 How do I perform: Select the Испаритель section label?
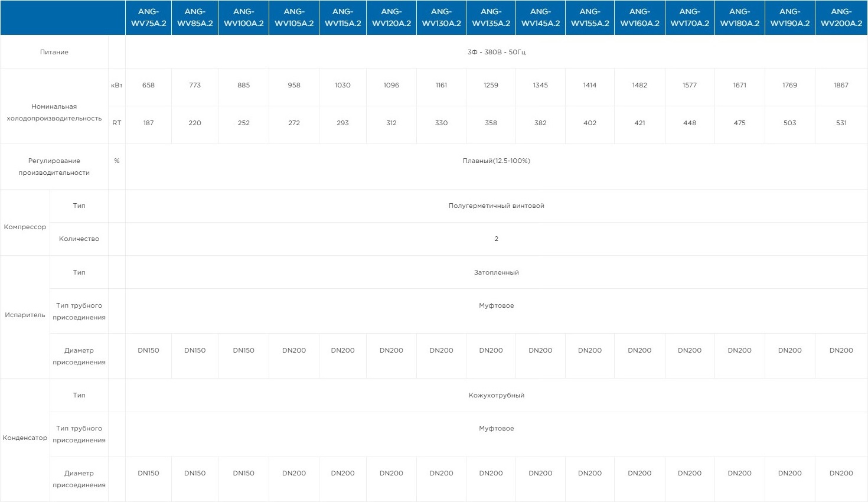pyautogui.click(x=25, y=315)
